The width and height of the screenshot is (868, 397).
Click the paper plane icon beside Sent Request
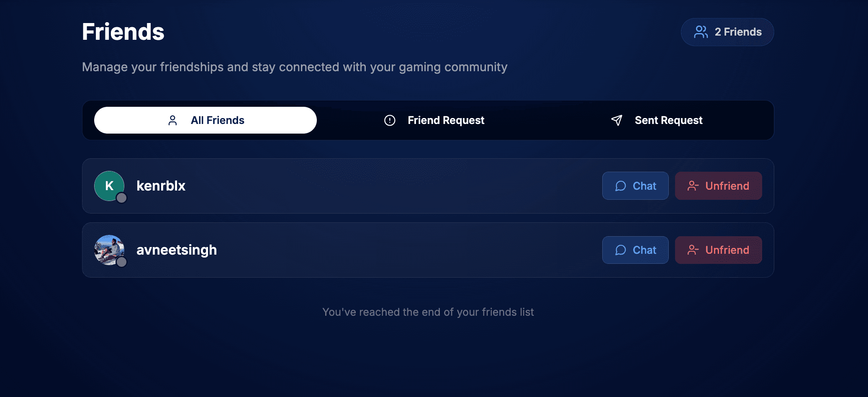(x=616, y=121)
